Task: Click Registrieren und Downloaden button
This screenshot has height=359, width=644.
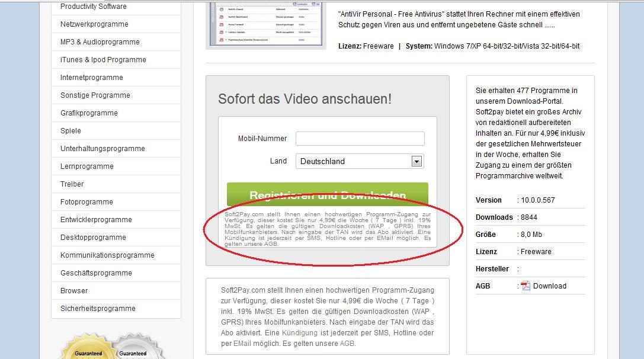Action: pyautogui.click(x=328, y=194)
